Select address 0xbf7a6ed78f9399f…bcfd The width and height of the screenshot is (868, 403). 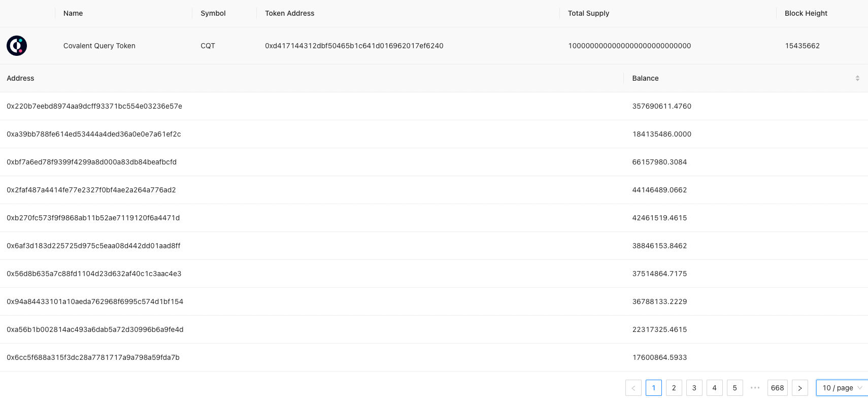(92, 162)
